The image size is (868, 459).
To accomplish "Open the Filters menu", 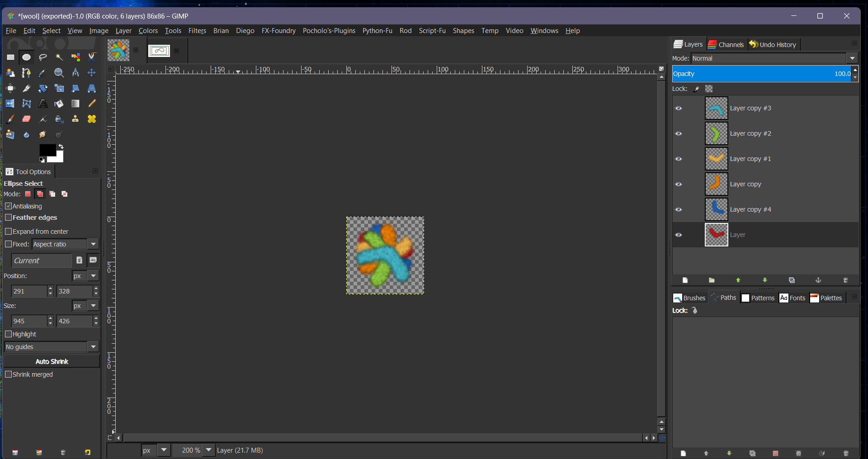I will coord(197,31).
